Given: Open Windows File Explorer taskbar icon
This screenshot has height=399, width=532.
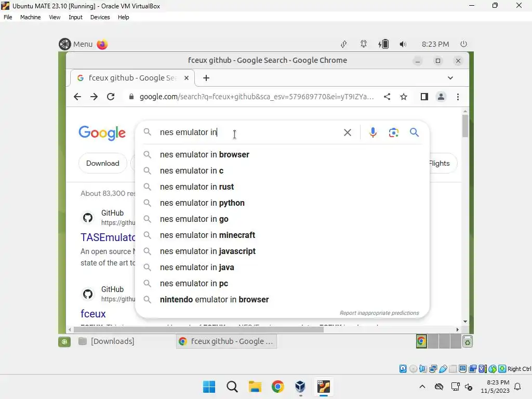Looking at the screenshot, I should [x=255, y=387].
